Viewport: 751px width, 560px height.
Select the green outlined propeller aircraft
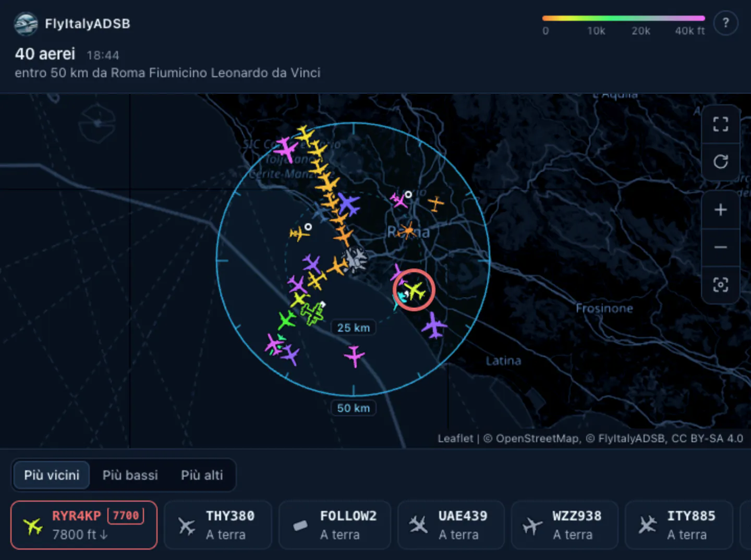[312, 313]
